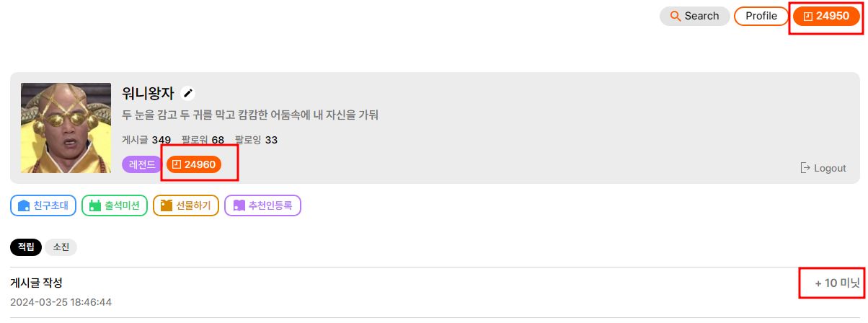Select the 레전드 rank badge
The height and width of the screenshot is (323, 868).
(x=142, y=164)
